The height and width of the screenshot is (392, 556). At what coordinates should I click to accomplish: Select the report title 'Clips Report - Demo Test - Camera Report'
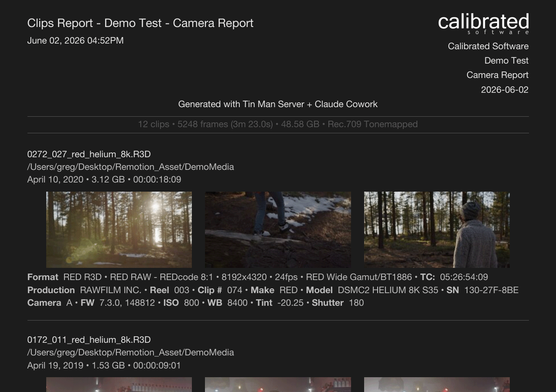point(140,23)
